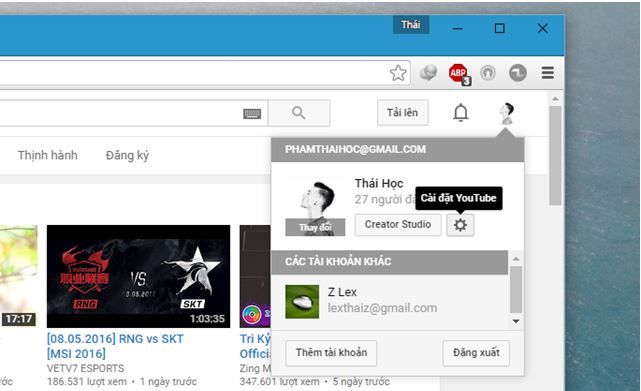Image resolution: width=641 pixels, height=391 pixels.
Task: Click the Creator Studio button
Action: (398, 225)
